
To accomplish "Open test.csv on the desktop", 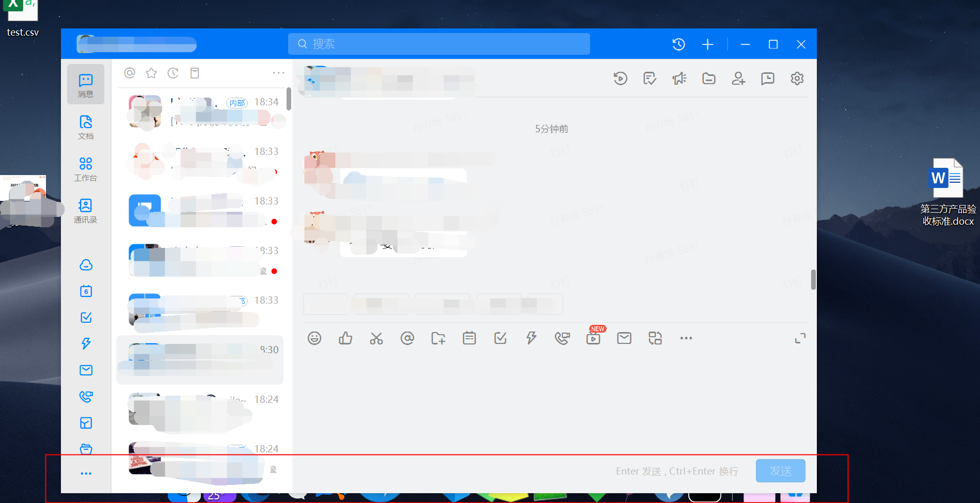I will pos(22,19).
